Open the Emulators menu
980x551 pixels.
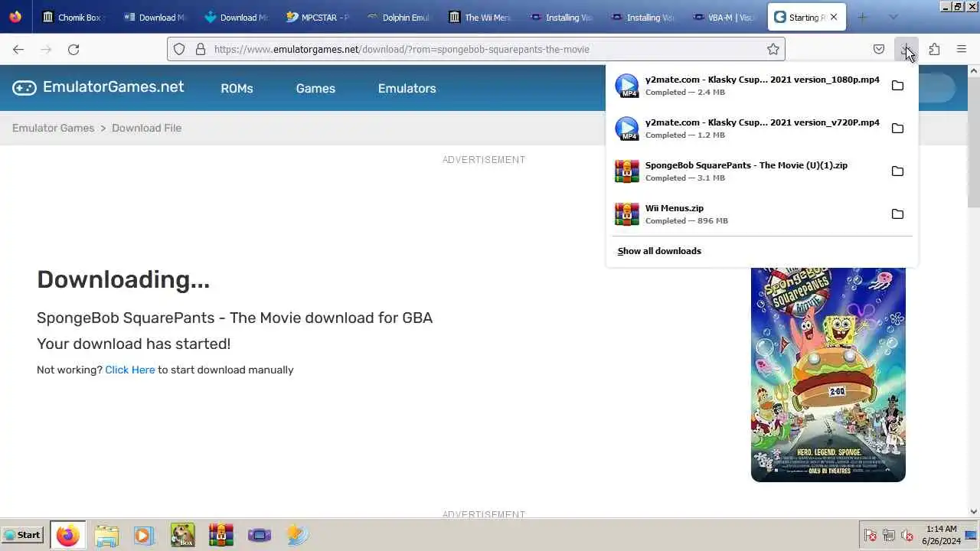coord(407,88)
